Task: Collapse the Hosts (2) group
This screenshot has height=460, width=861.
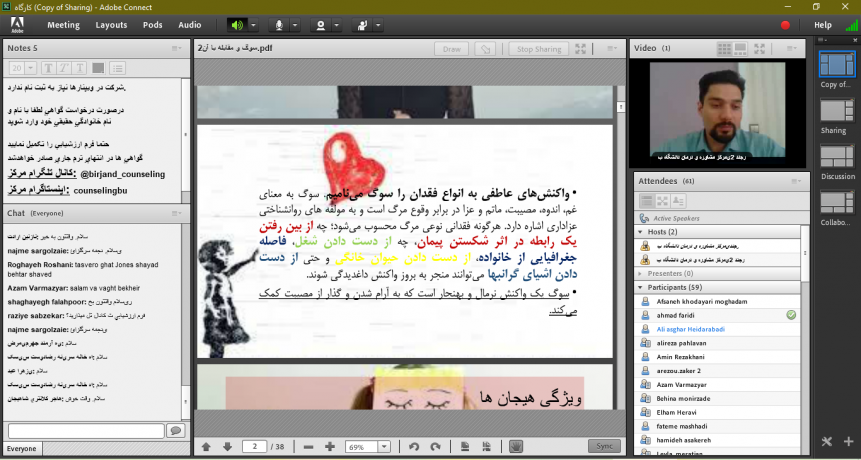Action: click(x=640, y=232)
